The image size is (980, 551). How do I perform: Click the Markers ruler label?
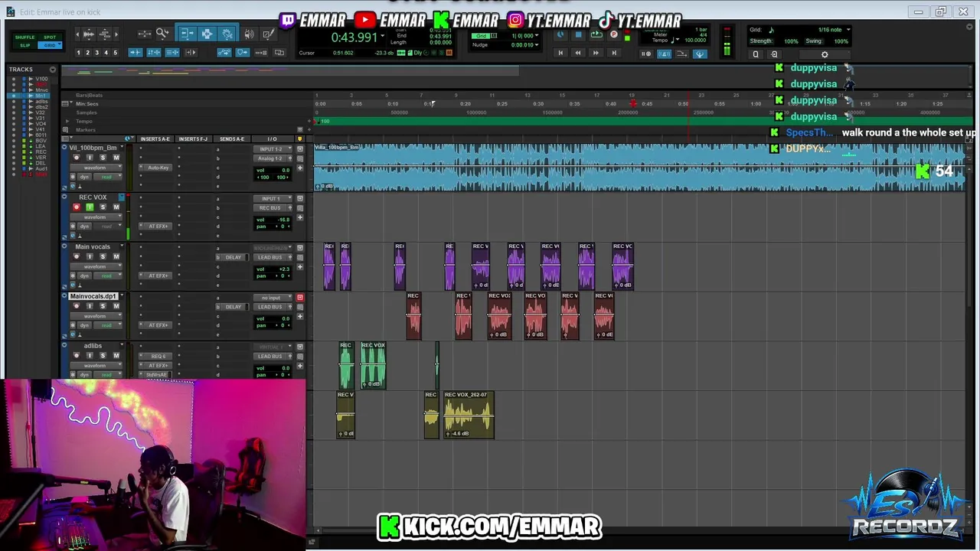pyautogui.click(x=84, y=130)
